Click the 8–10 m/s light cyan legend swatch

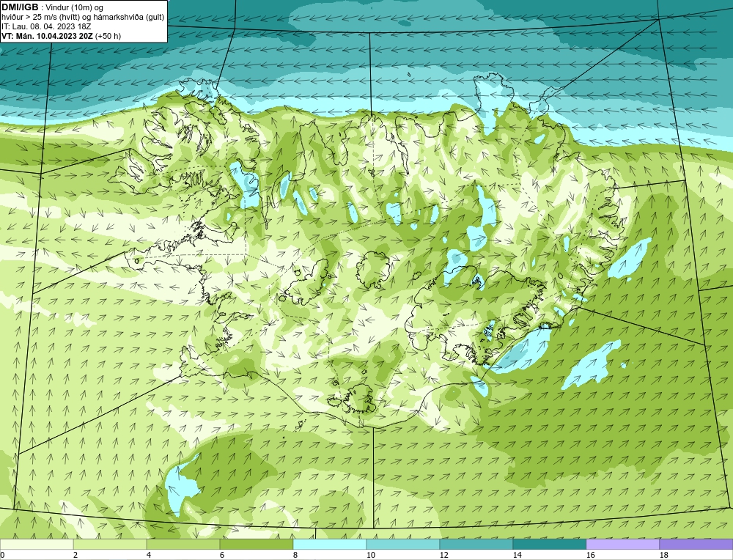click(330, 544)
